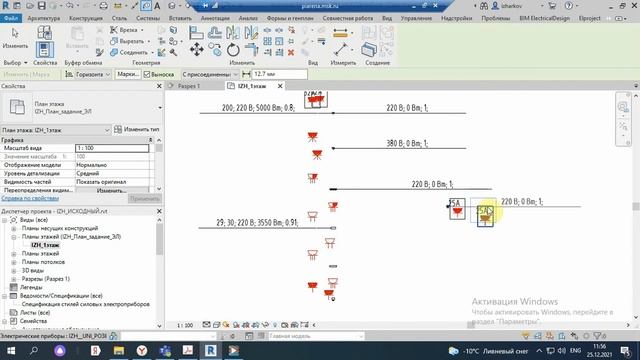This screenshot has height=360, width=640.
Task: Open the Управление ribbon tab
Action: [416, 18]
